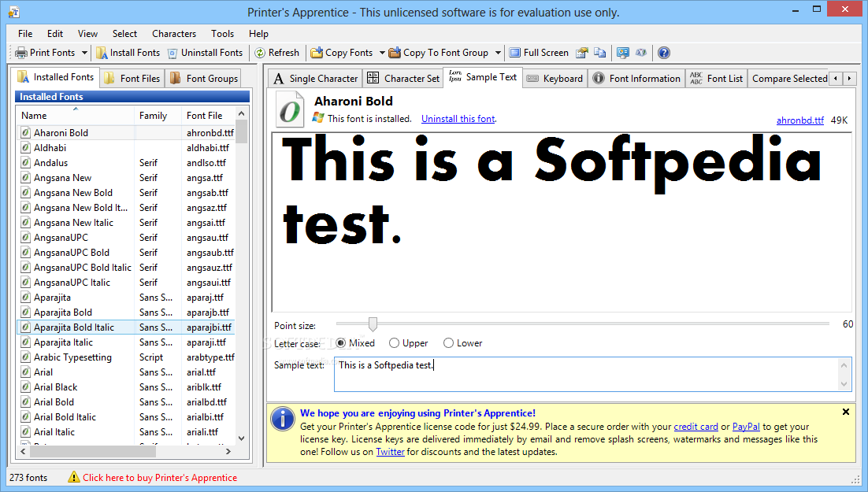Click the Print Fonts printer icon

pos(21,53)
